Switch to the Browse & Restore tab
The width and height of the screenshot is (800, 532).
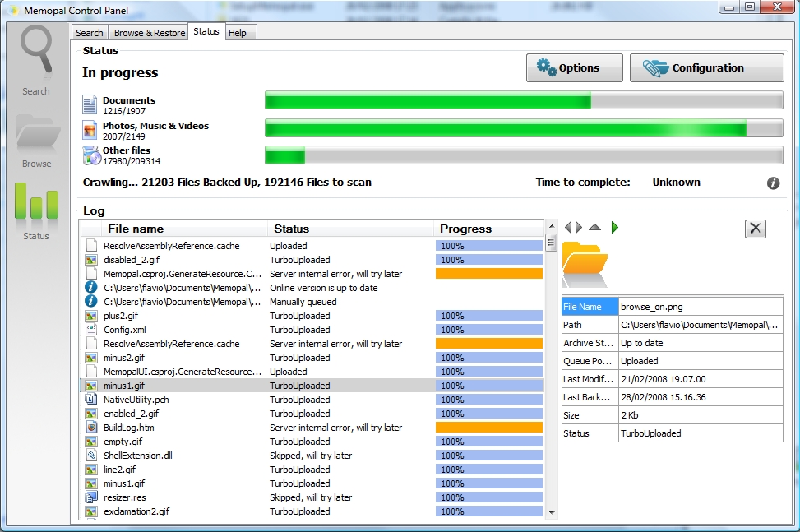(150, 33)
